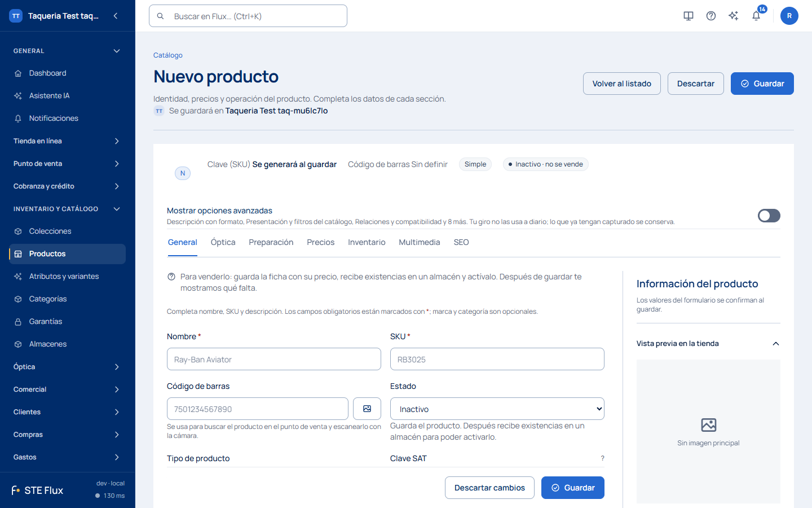812x508 pixels.
Task: Switch to the Multimedia tab
Action: [x=420, y=242]
